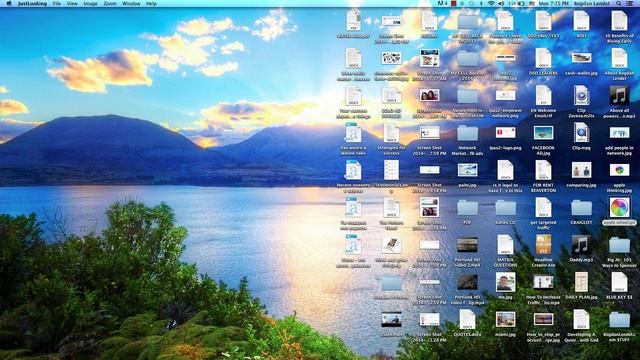Open the Help menu
This screenshot has height=360, width=640.
tap(151, 3)
